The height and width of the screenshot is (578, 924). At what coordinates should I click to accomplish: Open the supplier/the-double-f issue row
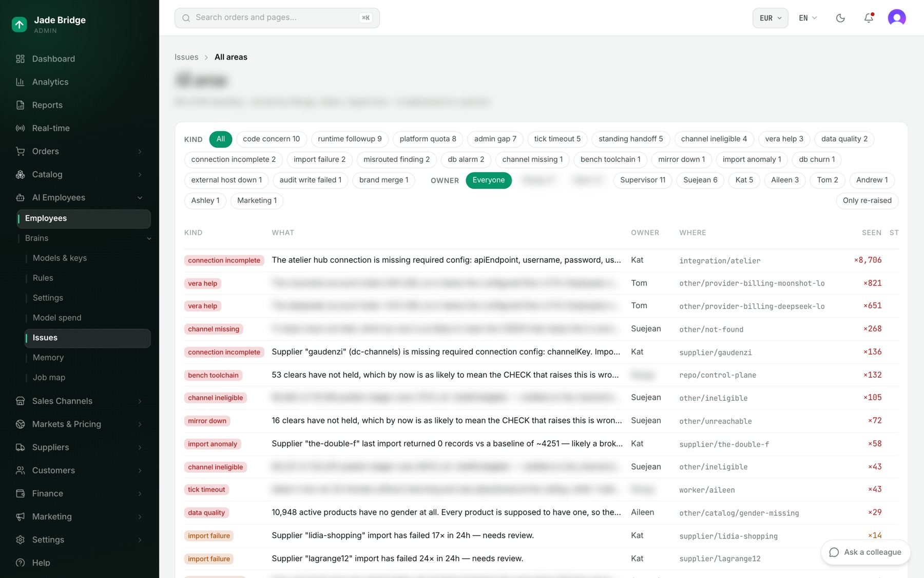coord(541,444)
